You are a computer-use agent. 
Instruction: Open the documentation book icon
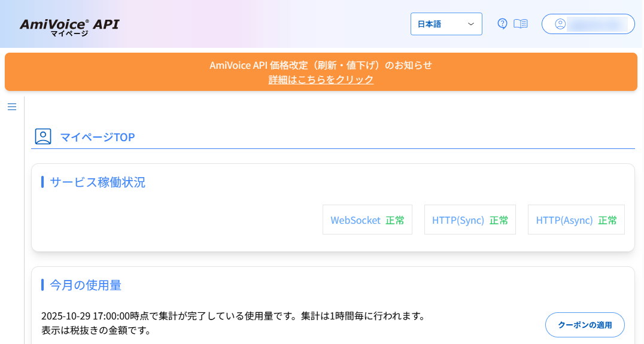[x=521, y=24]
